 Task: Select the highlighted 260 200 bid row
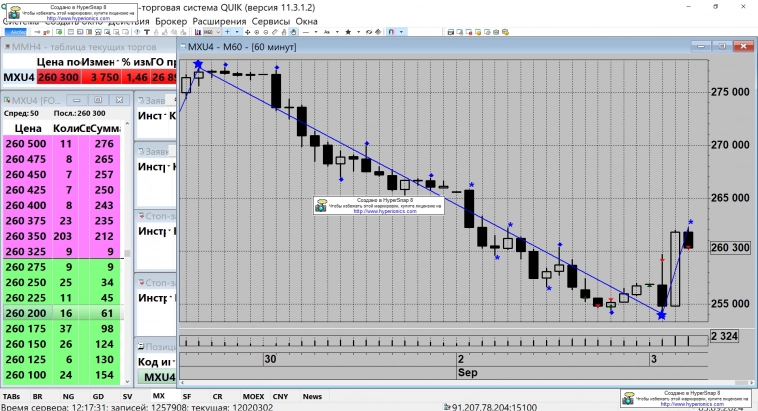(x=61, y=313)
